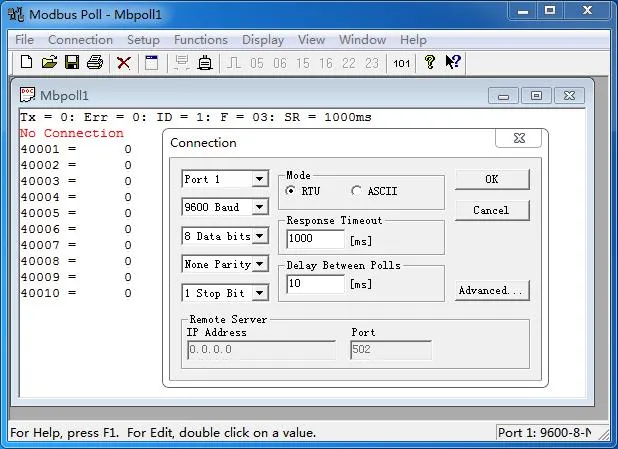Open the Help menu
Screen dimensions: 618x449
413,40
